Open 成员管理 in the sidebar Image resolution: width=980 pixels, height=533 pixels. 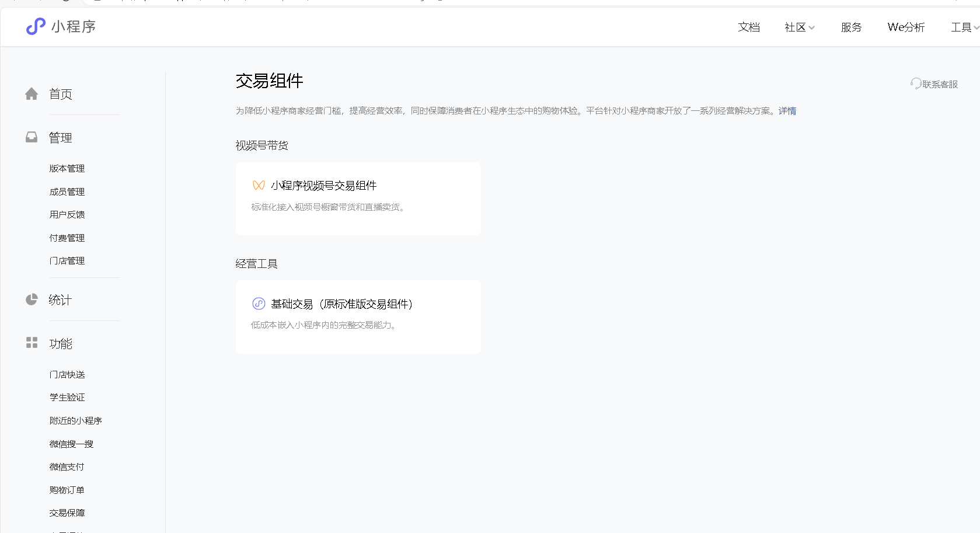67,191
